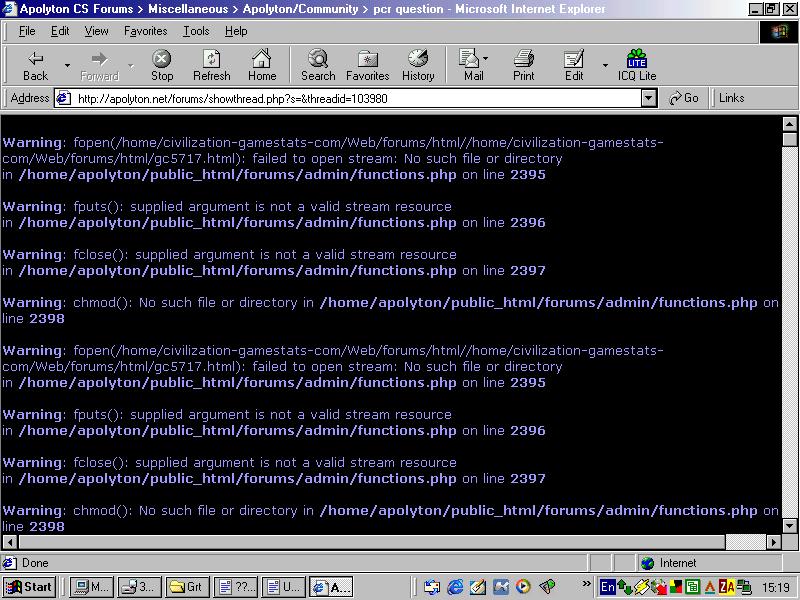Click the URL address field
This screenshot has width=800, height=600.
click(350, 98)
